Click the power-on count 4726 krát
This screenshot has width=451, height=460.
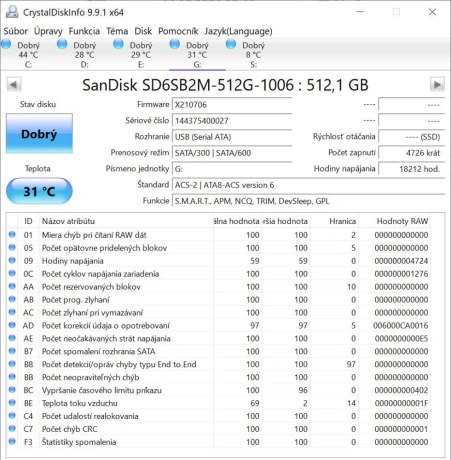pos(412,153)
